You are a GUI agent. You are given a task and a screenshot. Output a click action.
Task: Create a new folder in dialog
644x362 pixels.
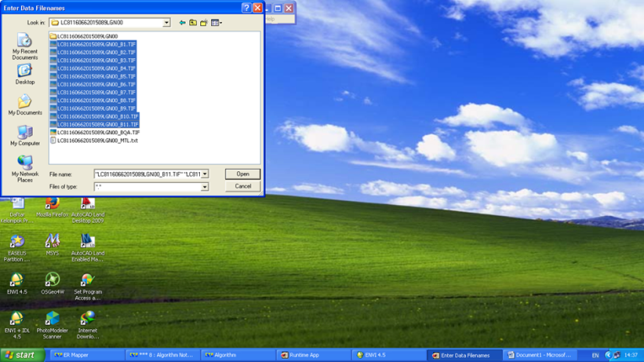pyautogui.click(x=203, y=23)
